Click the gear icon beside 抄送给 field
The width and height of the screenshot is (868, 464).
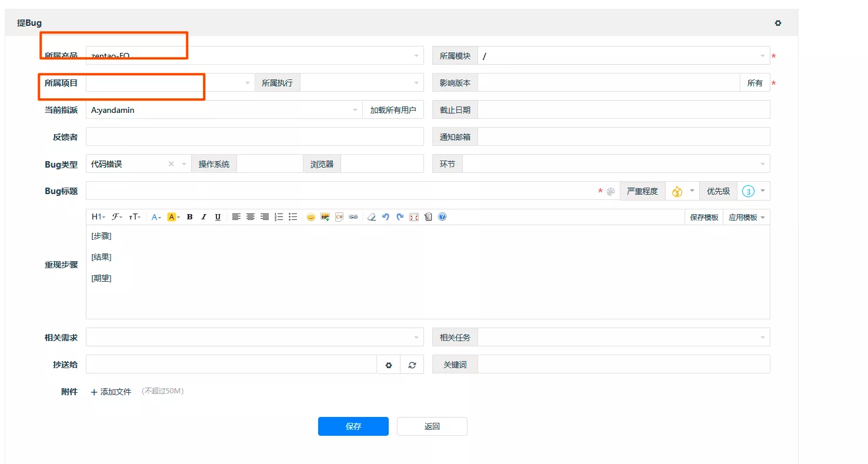pos(389,365)
